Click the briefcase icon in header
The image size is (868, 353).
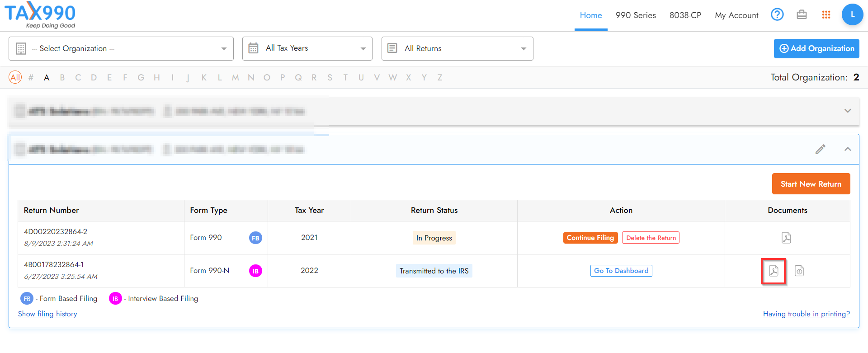coord(802,15)
